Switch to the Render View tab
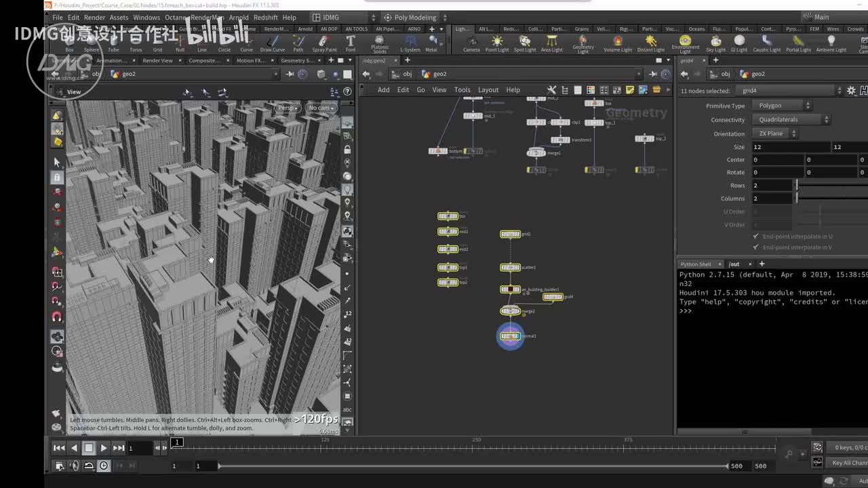This screenshot has width=868, height=488. (157, 60)
